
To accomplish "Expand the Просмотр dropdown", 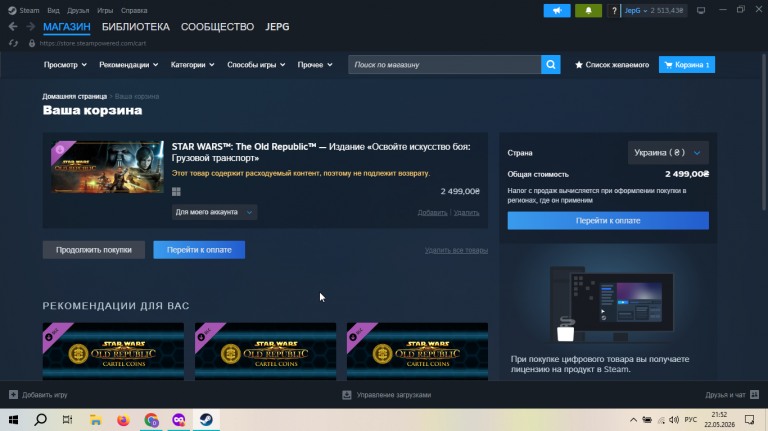I will click(65, 65).
